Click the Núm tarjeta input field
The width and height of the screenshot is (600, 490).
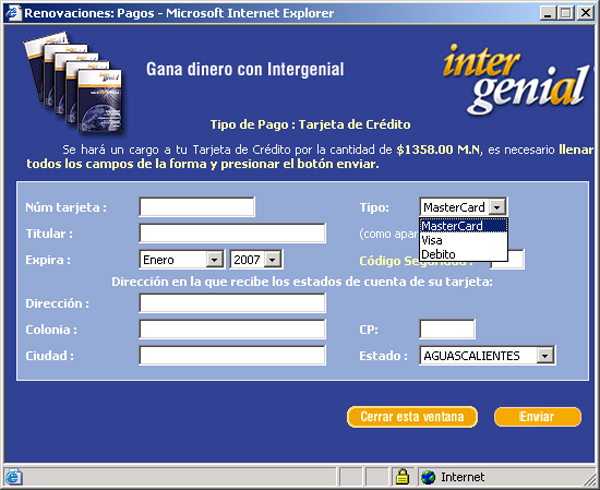(197, 207)
